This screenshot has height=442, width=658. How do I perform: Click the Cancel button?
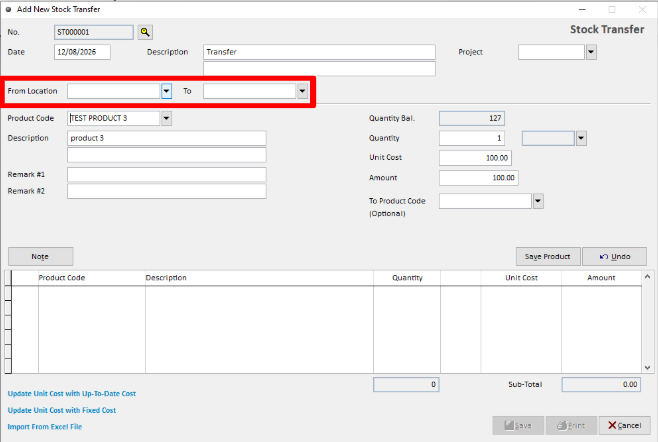[625, 426]
